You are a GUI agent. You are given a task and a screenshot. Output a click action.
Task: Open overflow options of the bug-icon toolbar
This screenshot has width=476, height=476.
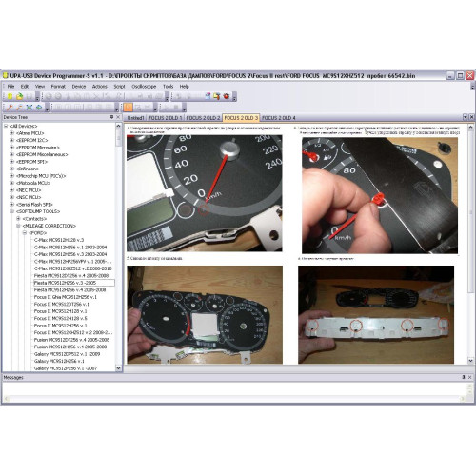[234, 97]
